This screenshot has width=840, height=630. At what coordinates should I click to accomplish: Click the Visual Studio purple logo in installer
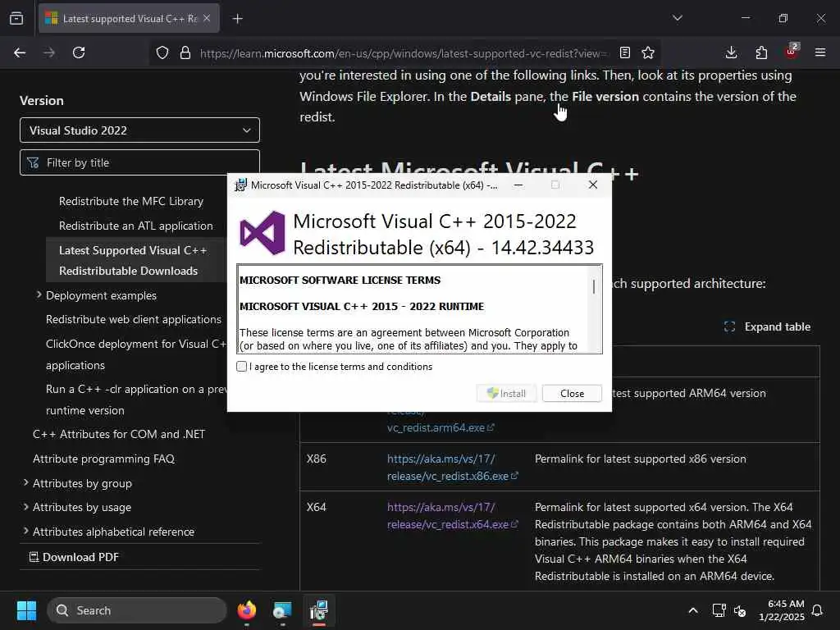262,233
